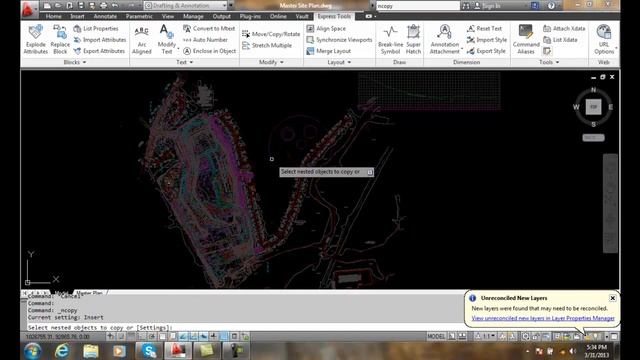Click Synchronize Viewports
The width and height of the screenshot is (640, 360).
click(x=339, y=40)
